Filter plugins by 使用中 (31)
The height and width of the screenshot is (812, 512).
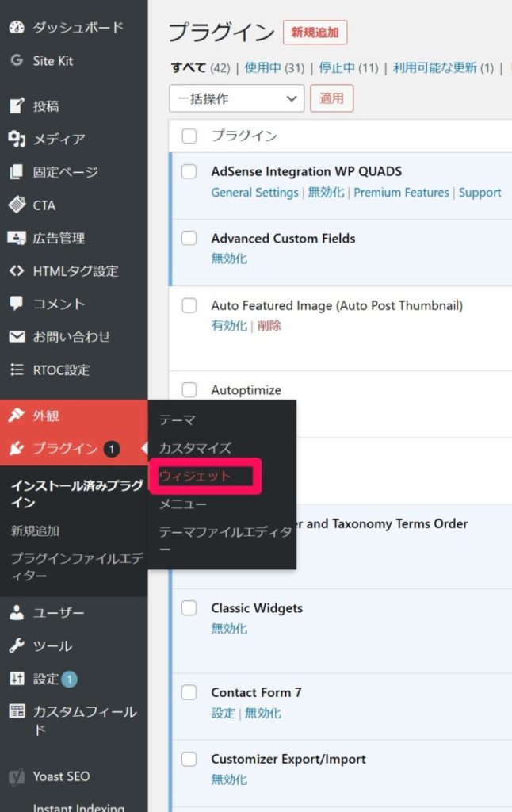click(x=274, y=68)
